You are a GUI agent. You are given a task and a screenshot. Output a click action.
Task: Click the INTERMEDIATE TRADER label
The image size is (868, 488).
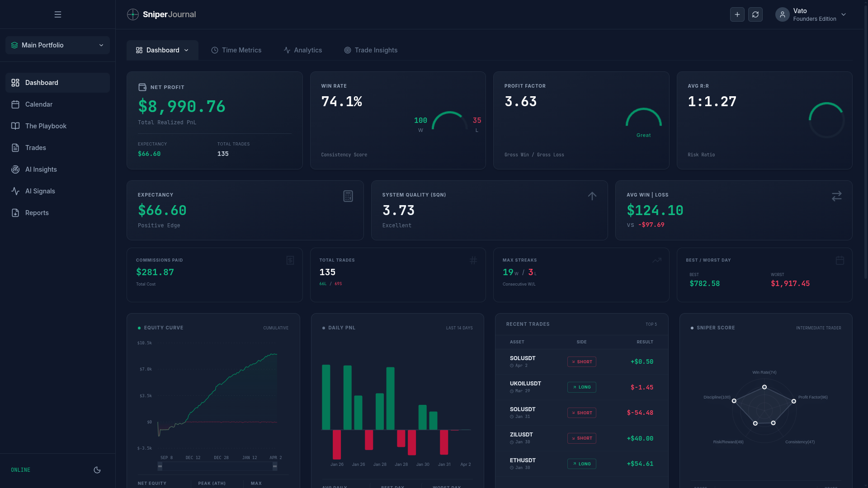(819, 328)
